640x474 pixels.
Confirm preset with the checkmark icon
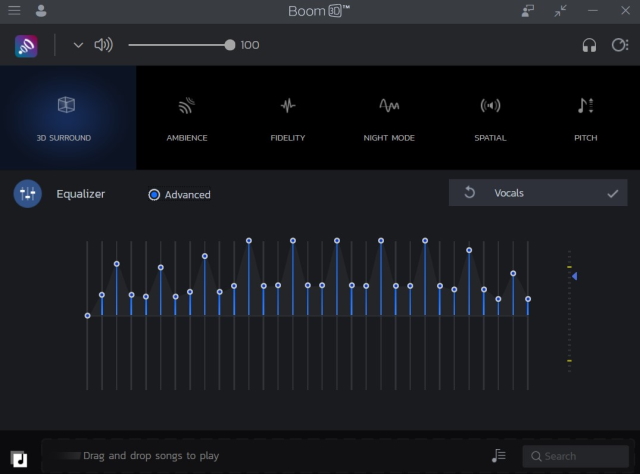coord(612,194)
